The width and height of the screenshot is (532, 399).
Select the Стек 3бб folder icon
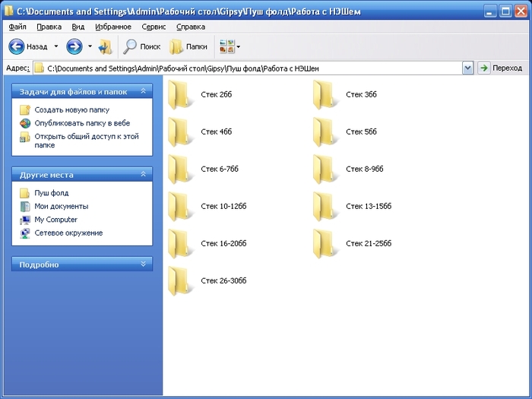tap(325, 95)
